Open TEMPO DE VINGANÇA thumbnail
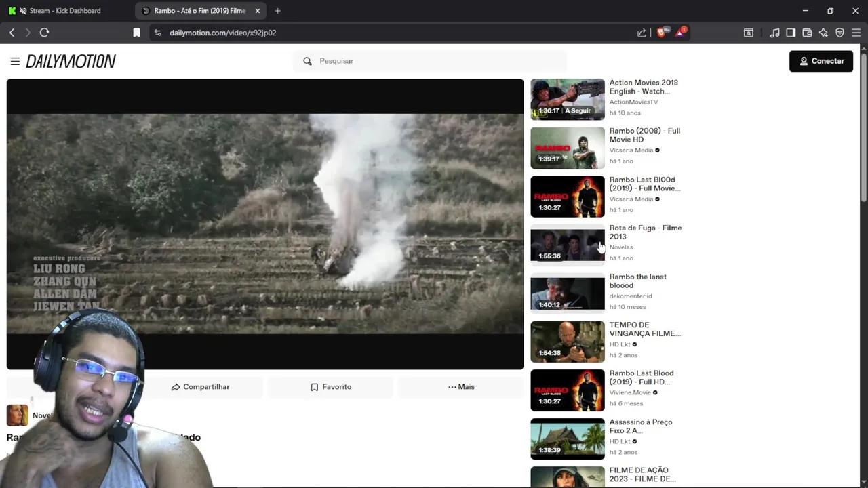868x488 pixels. [x=568, y=342]
